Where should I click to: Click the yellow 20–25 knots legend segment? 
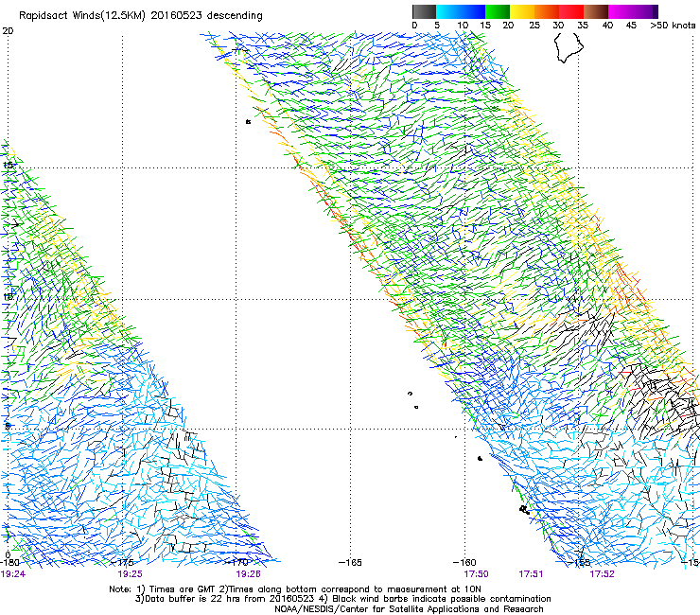pyautogui.click(x=522, y=11)
